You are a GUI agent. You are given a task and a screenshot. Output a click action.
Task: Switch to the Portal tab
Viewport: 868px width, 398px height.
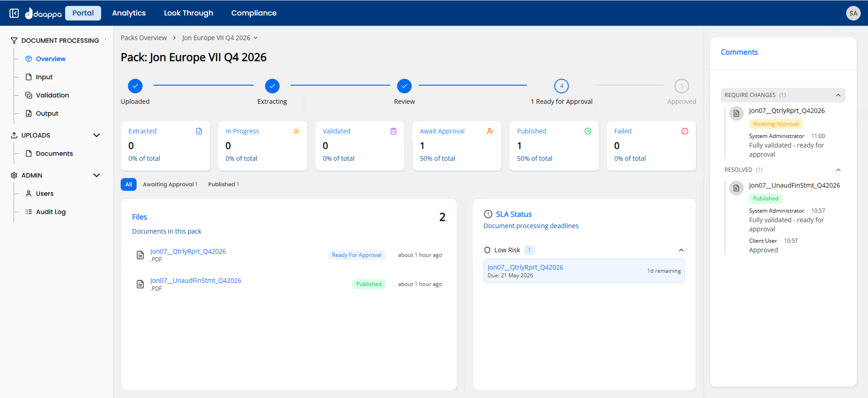(x=83, y=13)
